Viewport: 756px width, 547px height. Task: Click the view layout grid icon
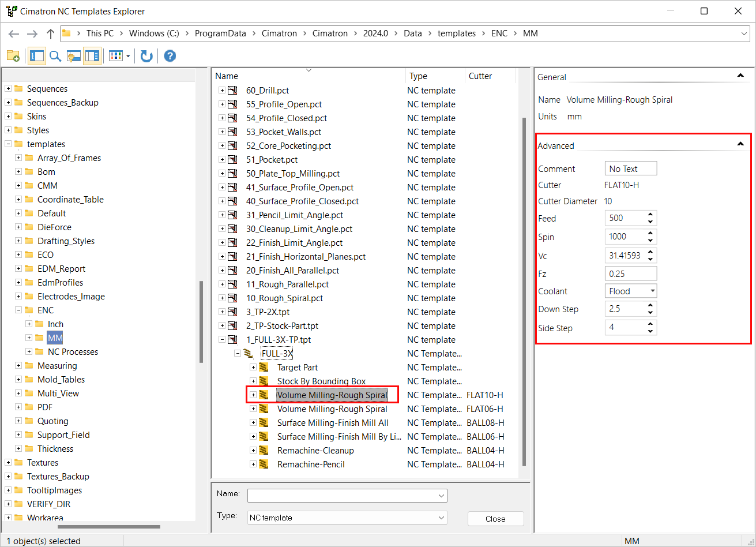click(x=116, y=56)
